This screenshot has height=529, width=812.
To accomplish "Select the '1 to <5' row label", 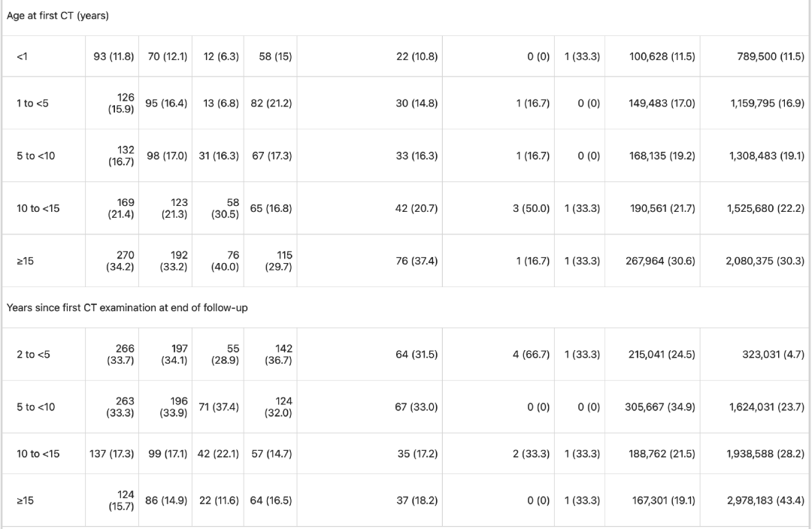I will pyautogui.click(x=32, y=103).
